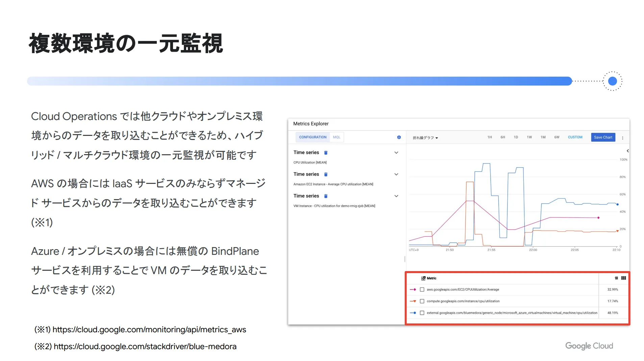Select the 1H time range
The width and height of the screenshot is (644, 361).
coord(489,137)
